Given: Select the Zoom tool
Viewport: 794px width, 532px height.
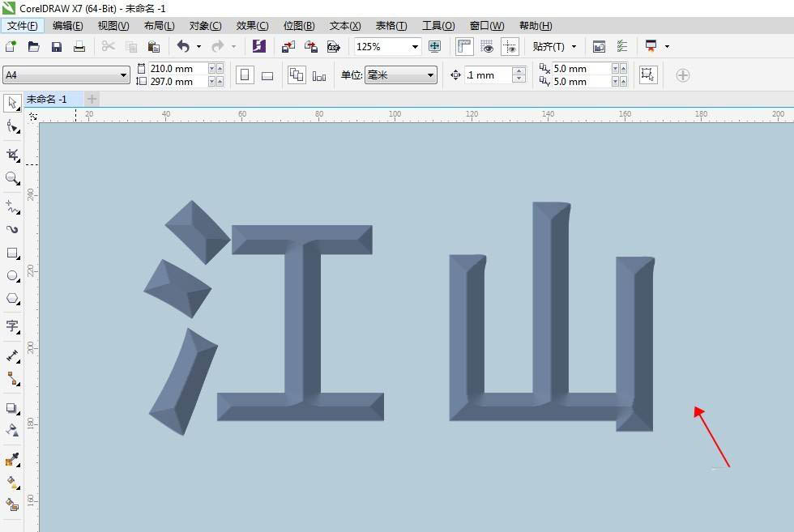Looking at the screenshot, I should click(x=12, y=177).
